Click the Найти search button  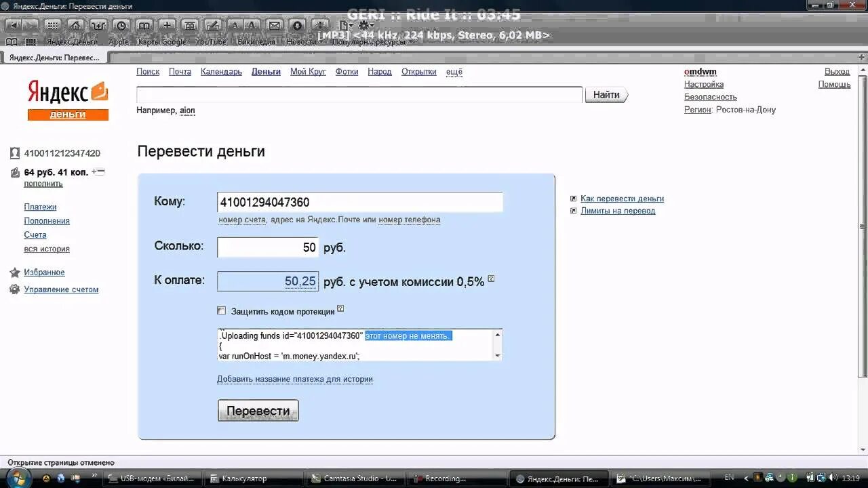coord(607,95)
